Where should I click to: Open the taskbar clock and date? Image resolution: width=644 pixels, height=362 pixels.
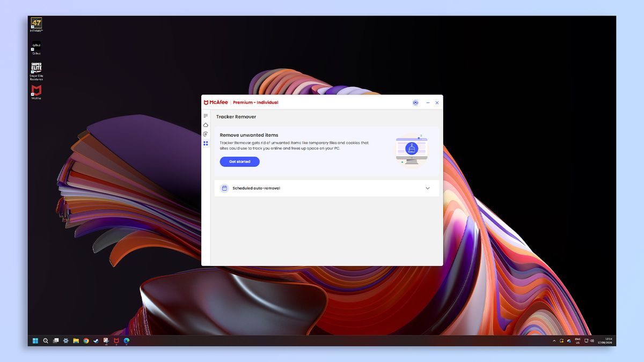pos(605,341)
